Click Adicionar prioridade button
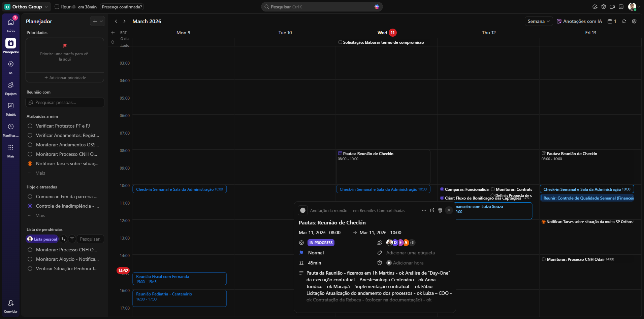This screenshot has width=644, height=319. [x=65, y=78]
